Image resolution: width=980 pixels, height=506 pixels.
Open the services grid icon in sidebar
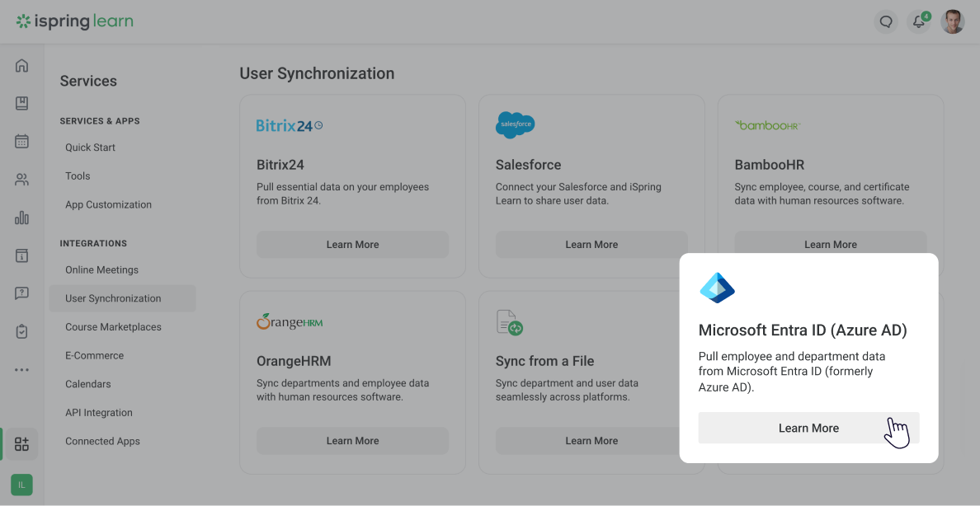22,444
